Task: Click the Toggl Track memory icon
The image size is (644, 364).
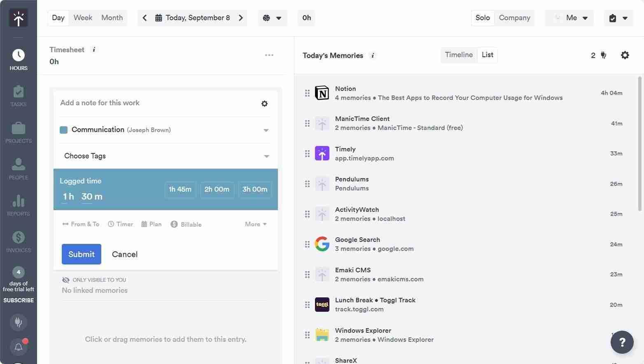Action: [322, 304]
